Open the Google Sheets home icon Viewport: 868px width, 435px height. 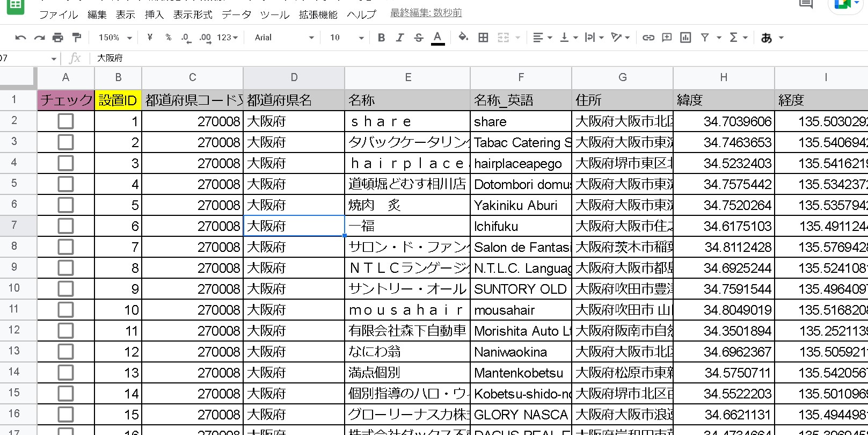click(x=15, y=7)
